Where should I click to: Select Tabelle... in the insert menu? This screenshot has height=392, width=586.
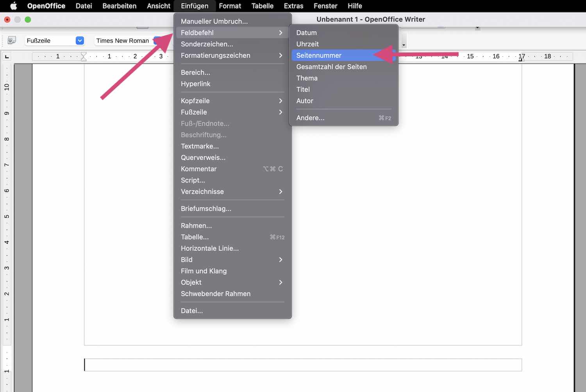point(195,237)
